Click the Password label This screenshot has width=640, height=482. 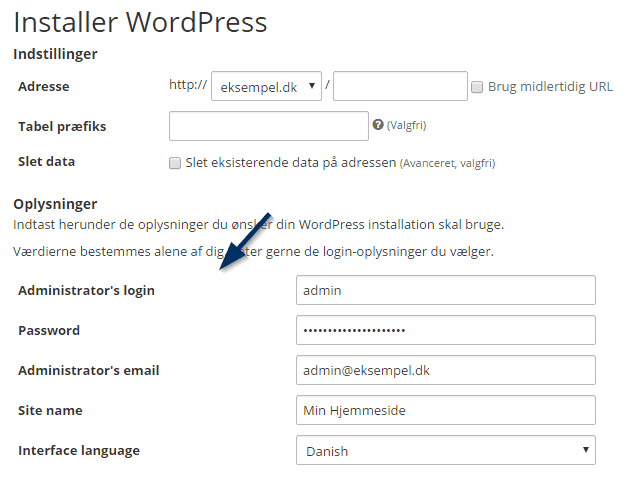click(x=49, y=331)
